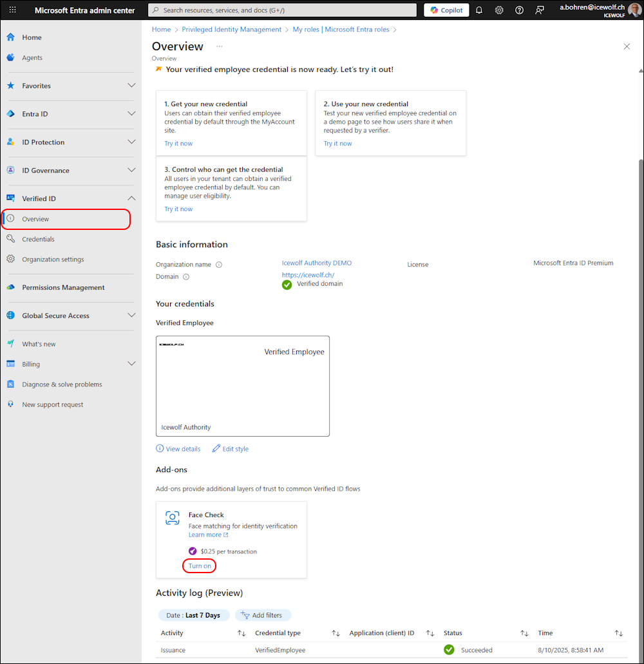The height and width of the screenshot is (664, 644).
Task: Focus the search resources box
Action: coord(283,10)
